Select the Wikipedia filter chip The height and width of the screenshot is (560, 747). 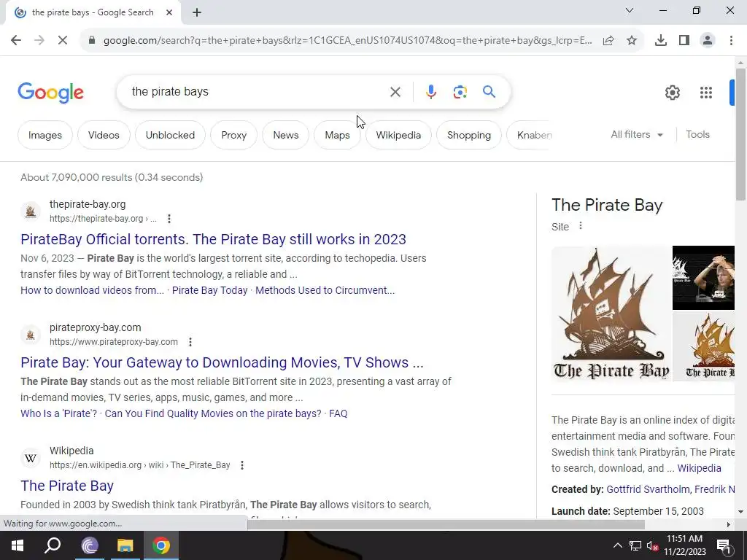398,135
